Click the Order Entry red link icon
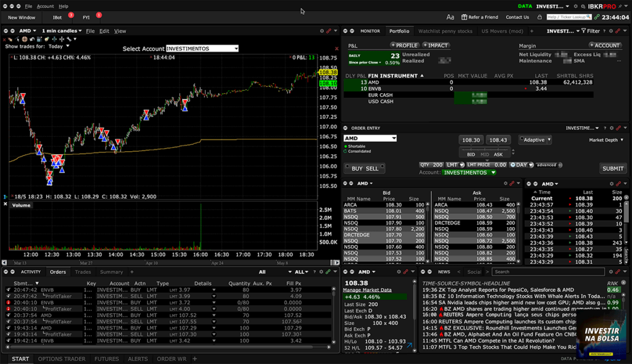This screenshot has height=364, width=632. (x=618, y=128)
